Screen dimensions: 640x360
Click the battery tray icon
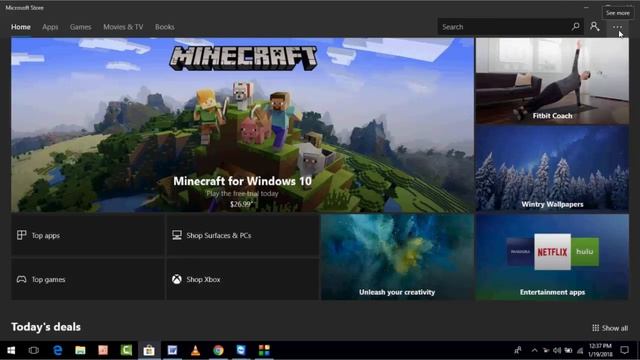568,350
